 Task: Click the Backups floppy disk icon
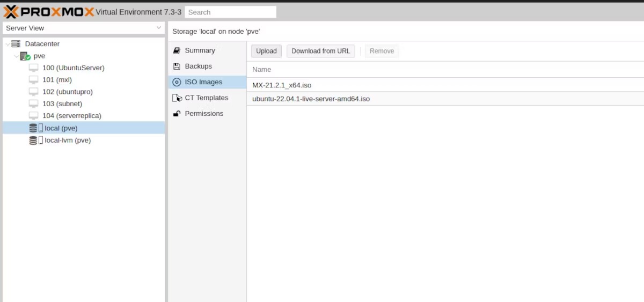pos(177,67)
